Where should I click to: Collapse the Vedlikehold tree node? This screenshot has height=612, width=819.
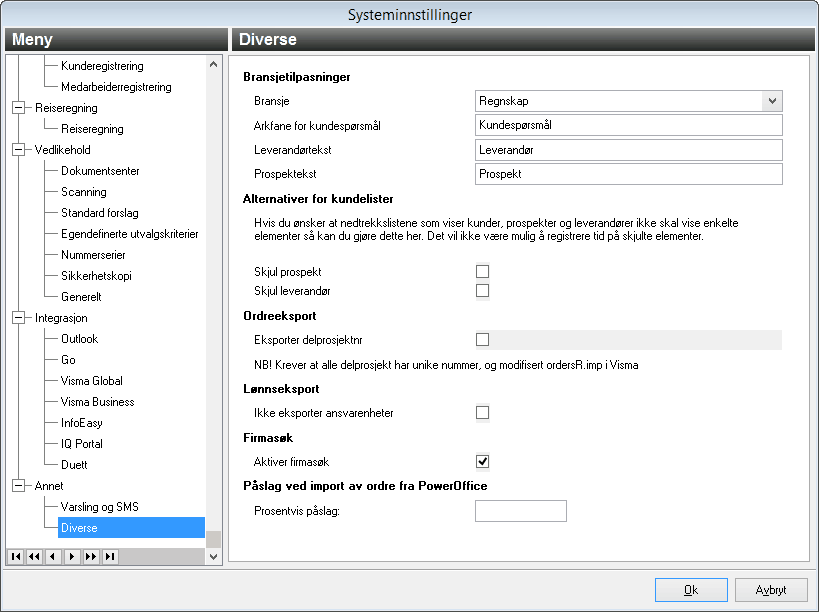coord(18,150)
